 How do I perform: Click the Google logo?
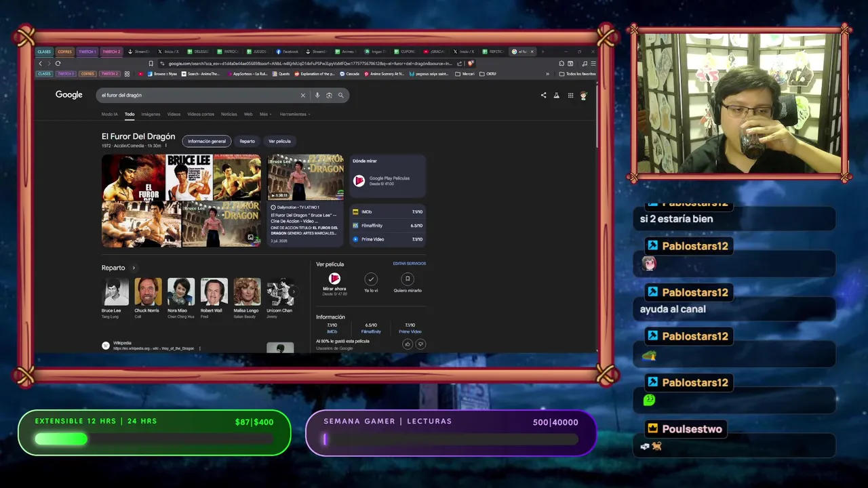click(x=69, y=95)
